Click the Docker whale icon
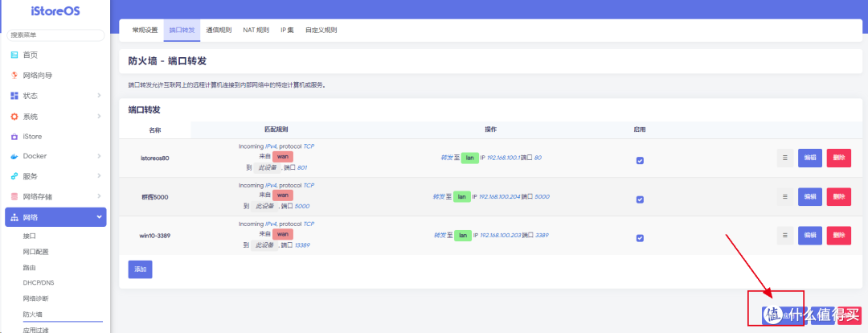The width and height of the screenshot is (868, 333). [14, 156]
